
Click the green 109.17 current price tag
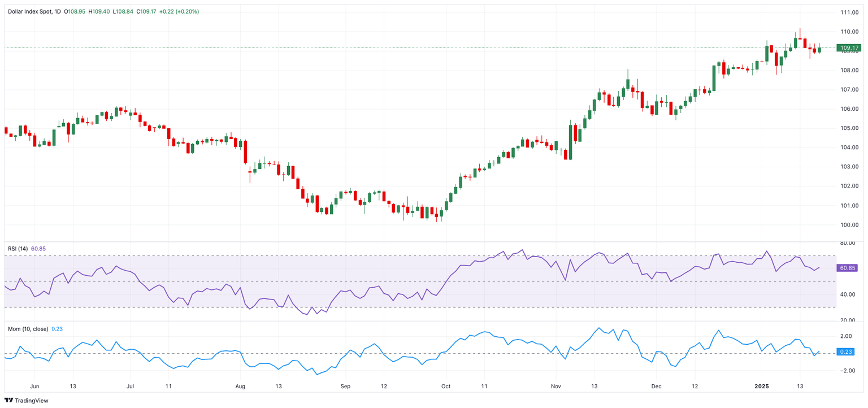pos(849,48)
